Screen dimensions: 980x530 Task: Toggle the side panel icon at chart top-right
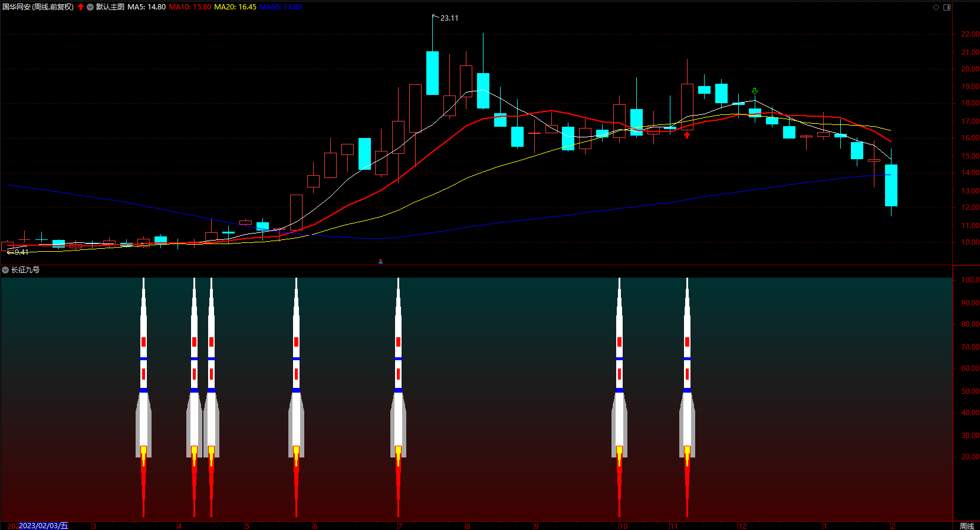point(947,7)
